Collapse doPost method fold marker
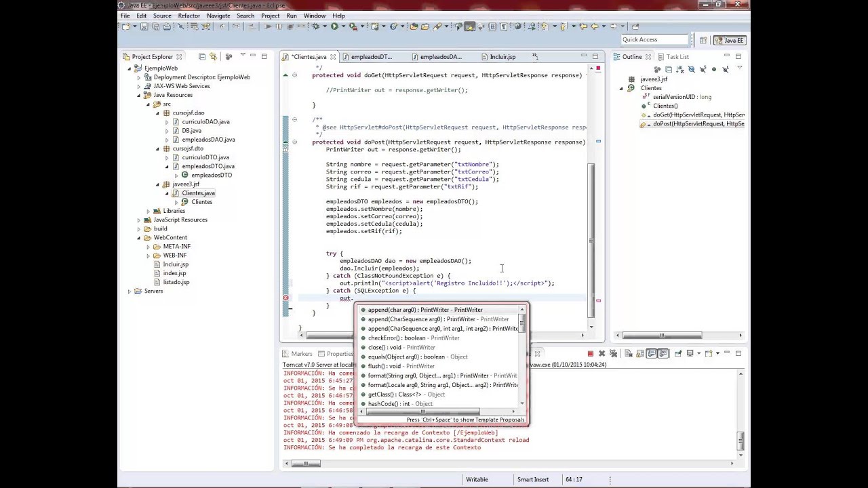The height and width of the screenshot is (488, 868). tap(294, 142)
